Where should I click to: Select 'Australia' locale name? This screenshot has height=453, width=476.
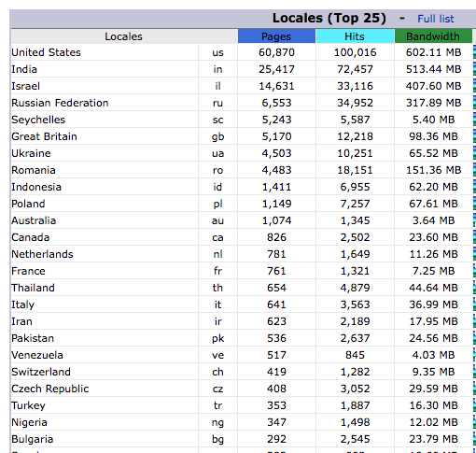[x=34, y=220]
